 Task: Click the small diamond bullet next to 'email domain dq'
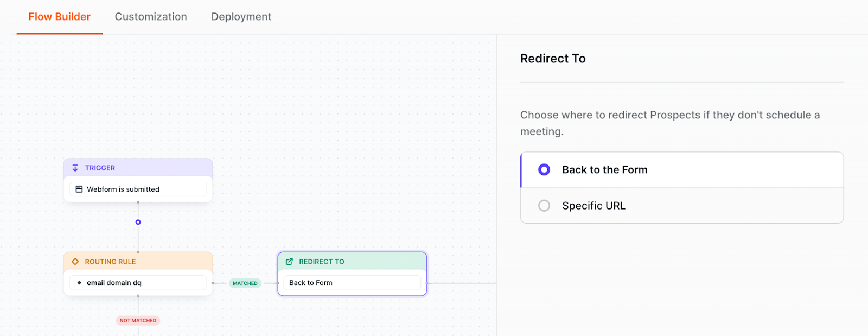[x=79, y=283]
